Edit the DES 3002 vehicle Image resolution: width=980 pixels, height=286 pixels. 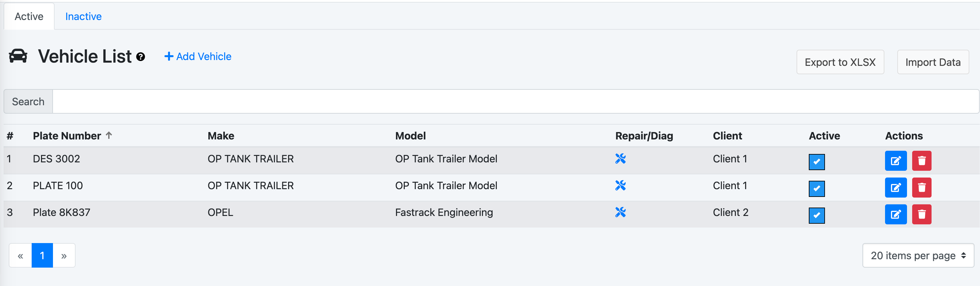tap(896, 161)
